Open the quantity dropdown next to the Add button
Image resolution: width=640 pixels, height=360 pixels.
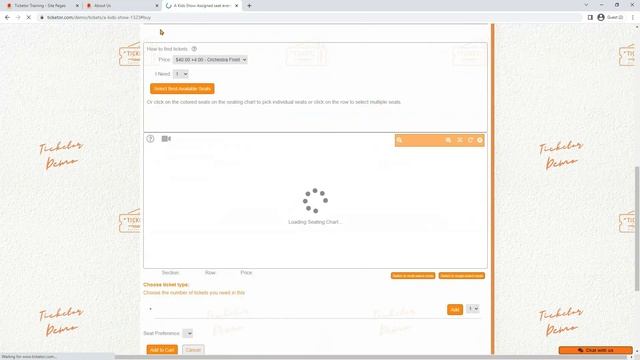point(473,309)
